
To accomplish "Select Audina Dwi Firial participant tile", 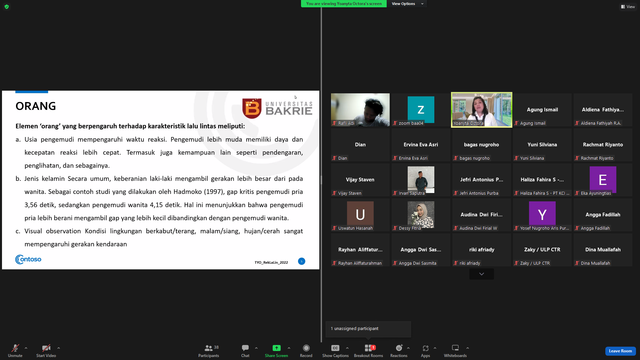I will point(482,215).
